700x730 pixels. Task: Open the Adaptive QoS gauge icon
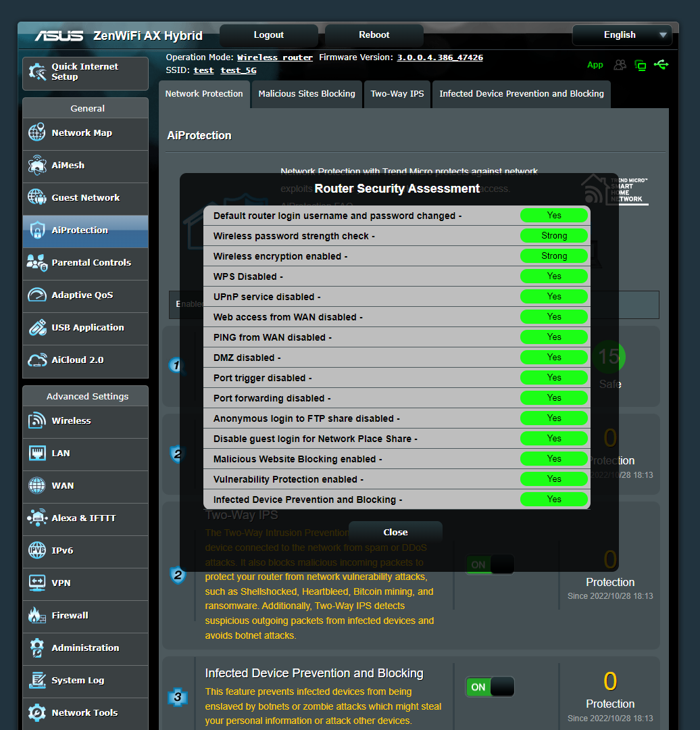36,295
